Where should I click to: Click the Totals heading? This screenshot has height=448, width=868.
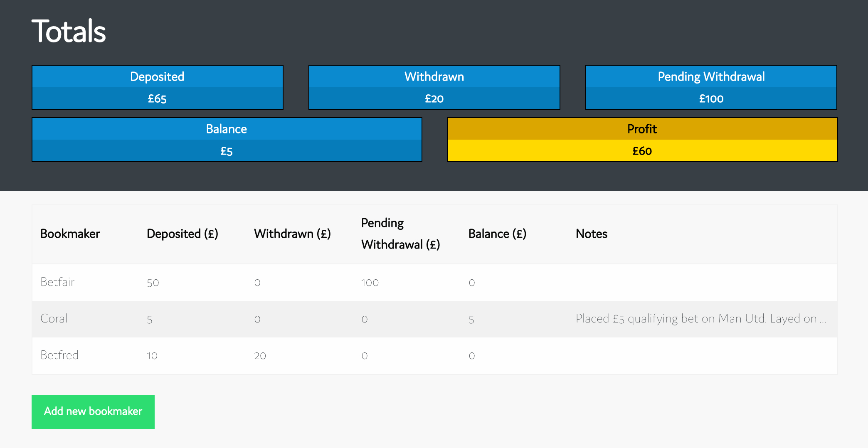coord(69,31)
